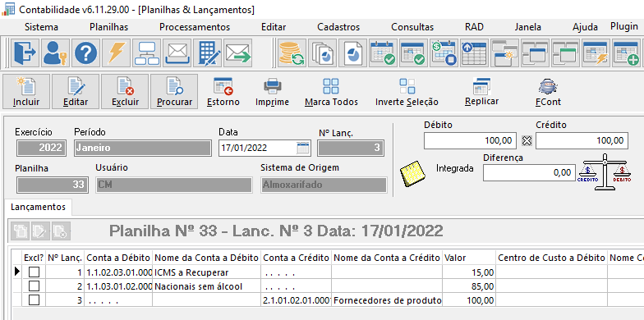Click the first calendar with green check icon
The width and height of the screenshot is (644, 320).
coord(383,53)
